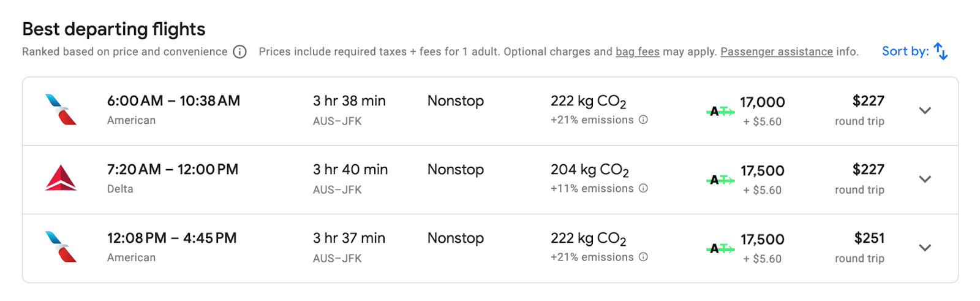Open the Sort by arrows icon
This screenshot has height=301, width=980.
point(941,52)
